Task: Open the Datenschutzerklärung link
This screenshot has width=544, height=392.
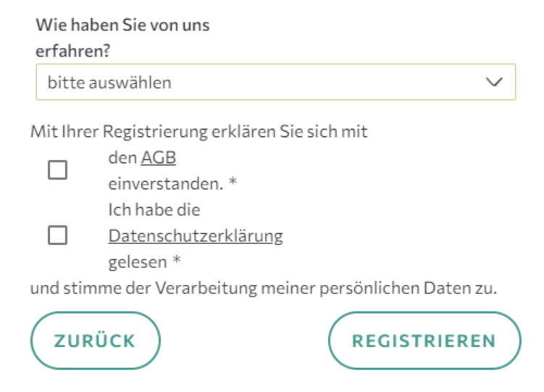Action: point(196,235)
